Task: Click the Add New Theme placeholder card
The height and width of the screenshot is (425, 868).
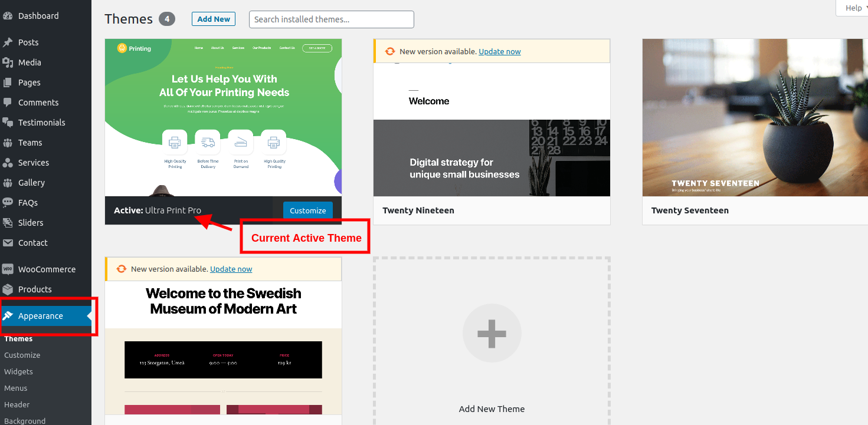Action: [492, 341]
